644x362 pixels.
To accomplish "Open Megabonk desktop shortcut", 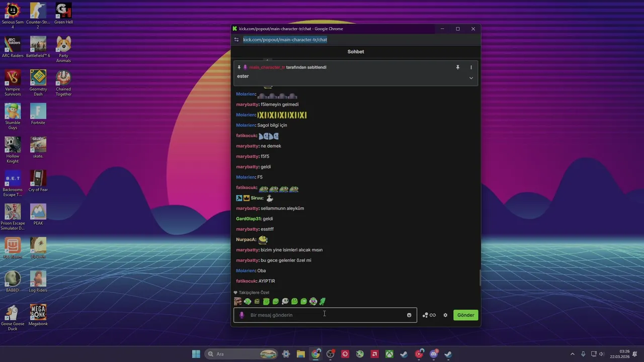I will click(38, 315).
